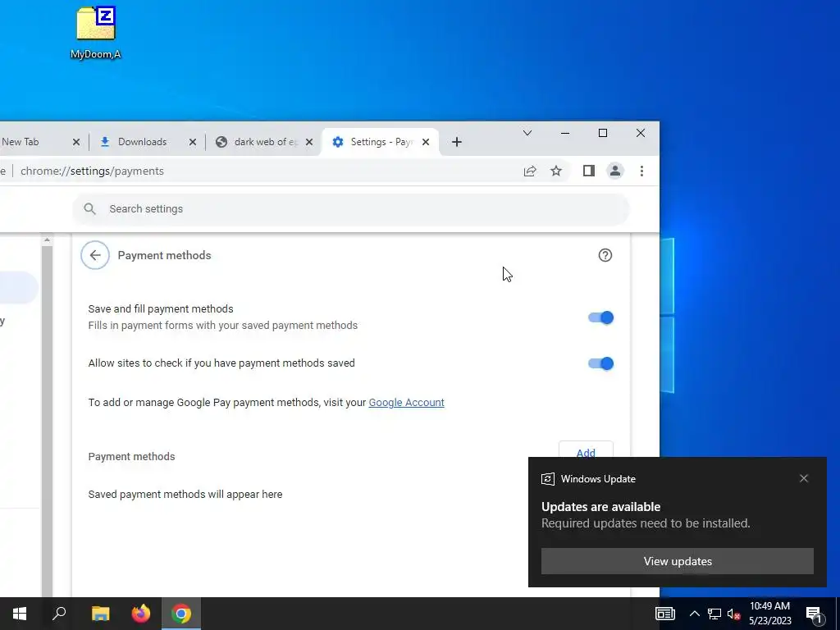The width and height of the screenshot is (840, 630).
Task: Click the 'Payment methods' page heading
Action: (x=164, y=256)
